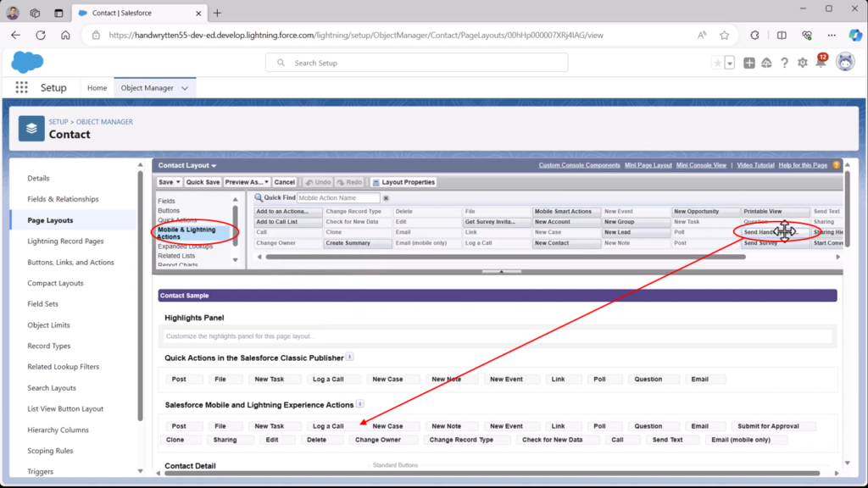Image resolution: width=868 pixels, height=488 pixels.
Task: Switch to the Home tab
Action: point(97,87)
